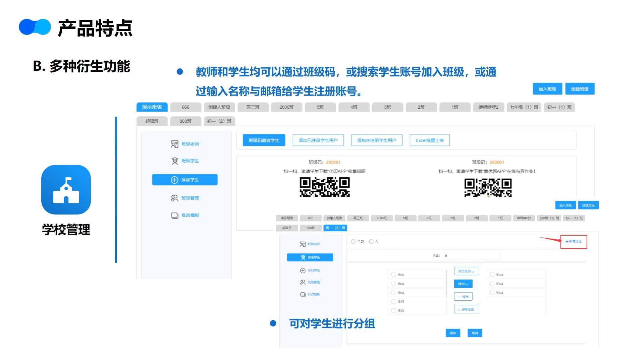Select the 全部 radio button
644x362 pixels.
click(x=353, y=241)
